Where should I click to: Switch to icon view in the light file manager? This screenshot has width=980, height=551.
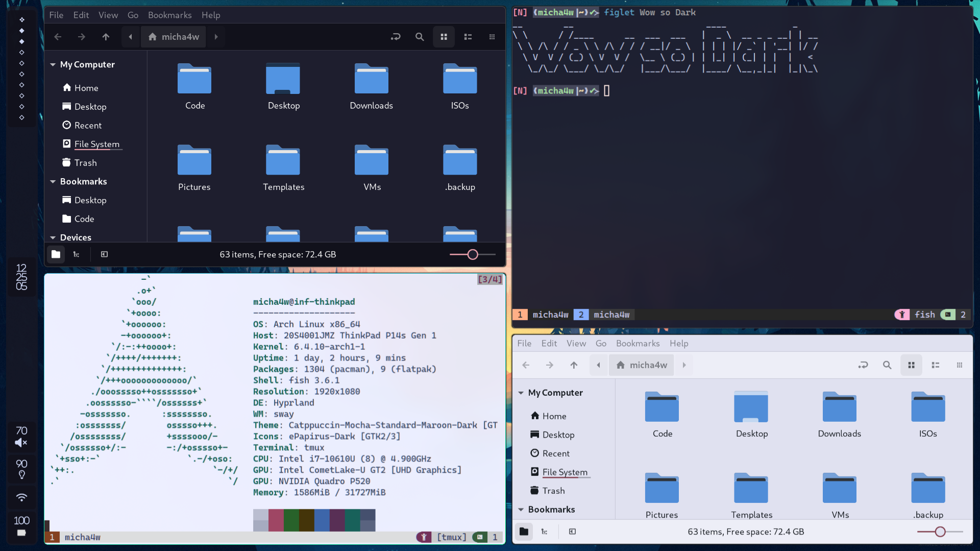911,365
